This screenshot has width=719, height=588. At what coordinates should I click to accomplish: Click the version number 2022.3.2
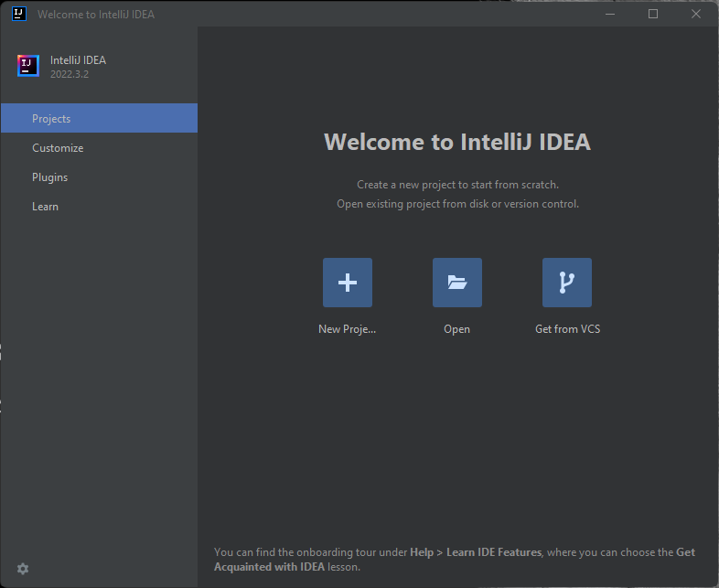[70, 74]
